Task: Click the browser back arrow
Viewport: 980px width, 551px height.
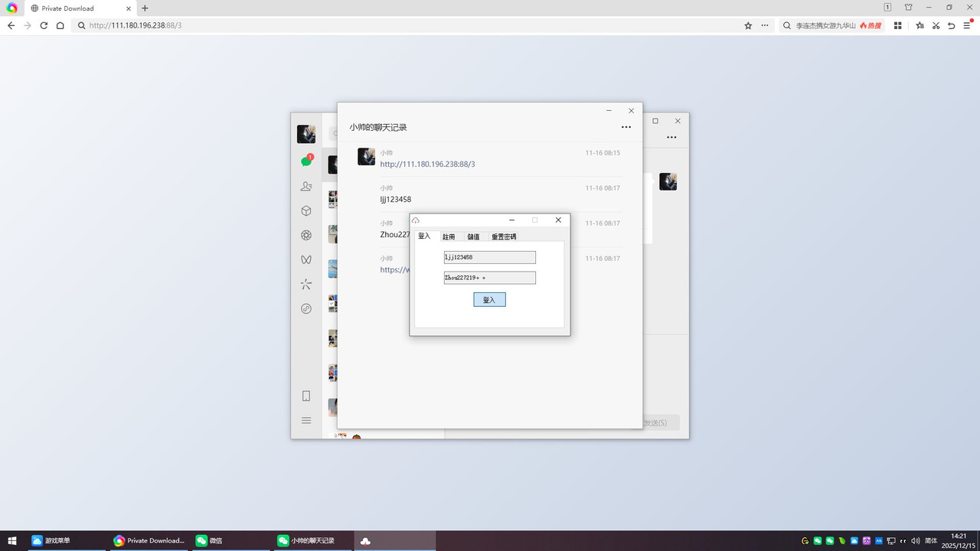Action: [11, 25]
